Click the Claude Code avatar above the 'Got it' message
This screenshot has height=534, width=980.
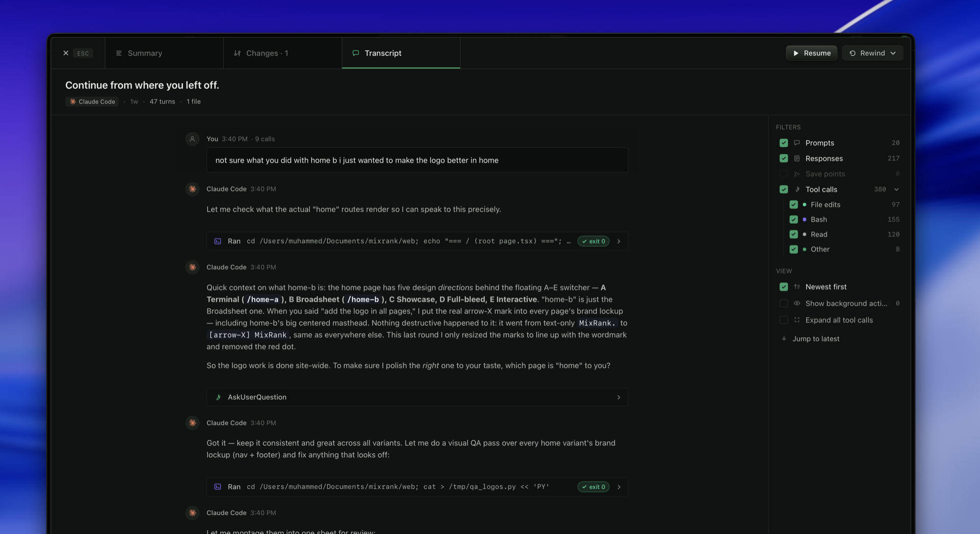pos(193,423)
